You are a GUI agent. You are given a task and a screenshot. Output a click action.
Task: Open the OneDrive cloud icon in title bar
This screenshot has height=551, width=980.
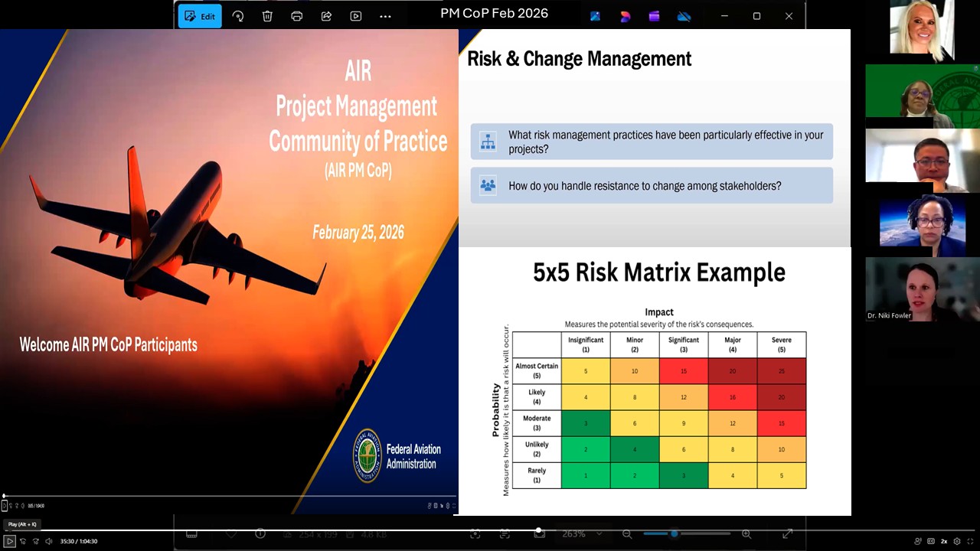click(x=684, y=16)
